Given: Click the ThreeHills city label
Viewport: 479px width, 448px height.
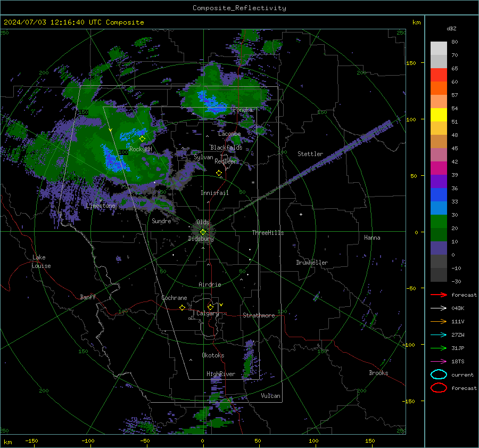Looking at the screenshot, I should (268, 233).
